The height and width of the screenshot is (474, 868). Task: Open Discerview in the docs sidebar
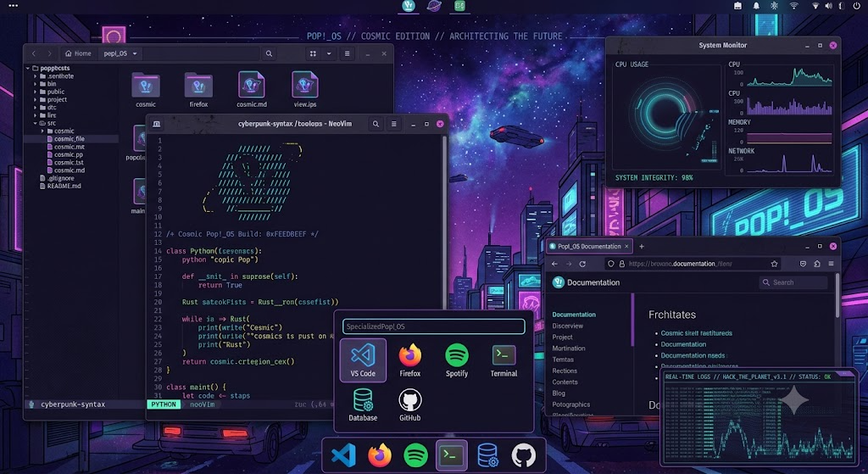pyautogui.click(x=567, y=326)
